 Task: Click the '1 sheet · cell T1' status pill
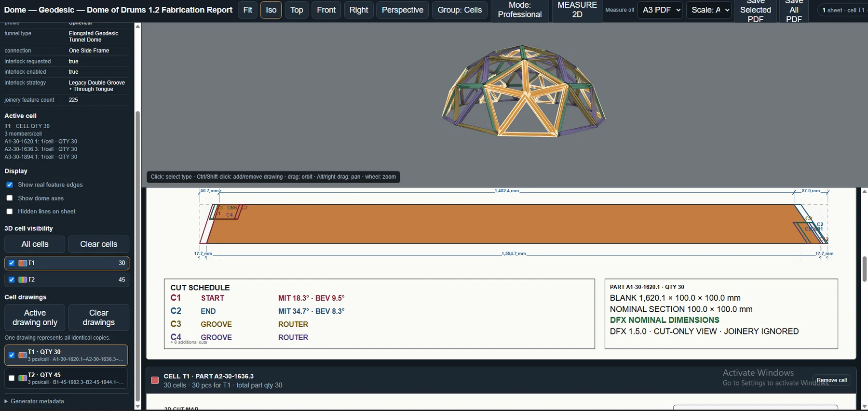pyautogui.click(x=843, y=10)
